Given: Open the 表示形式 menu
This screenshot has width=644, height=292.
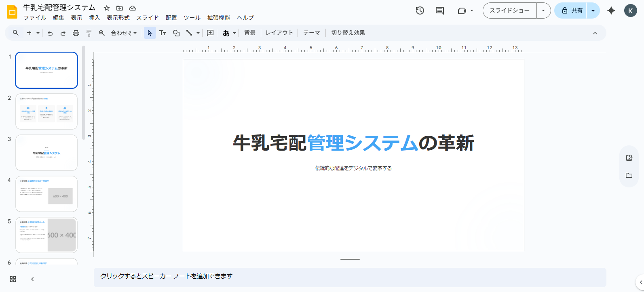Looking at the screenshot, I should click(118, 18).
